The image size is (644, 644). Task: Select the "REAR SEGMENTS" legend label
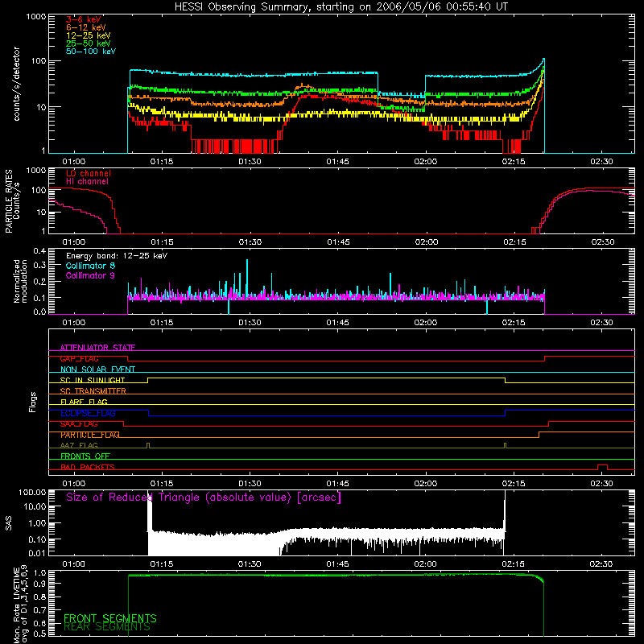107,627
